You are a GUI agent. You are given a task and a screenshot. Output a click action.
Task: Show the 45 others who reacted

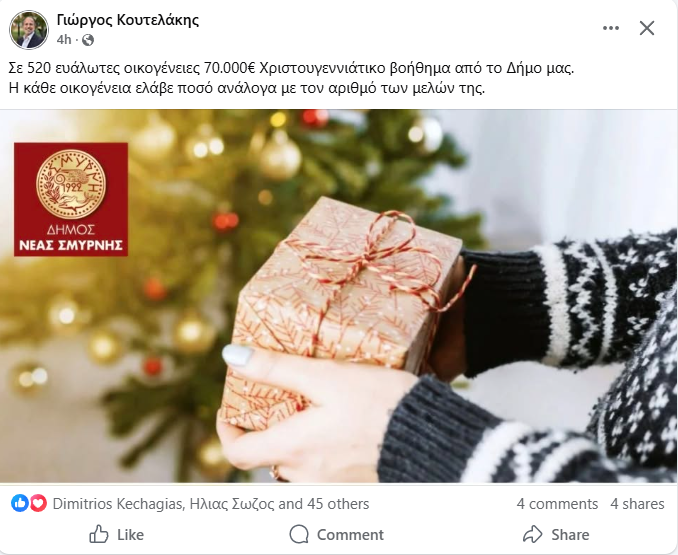(338, 504)
